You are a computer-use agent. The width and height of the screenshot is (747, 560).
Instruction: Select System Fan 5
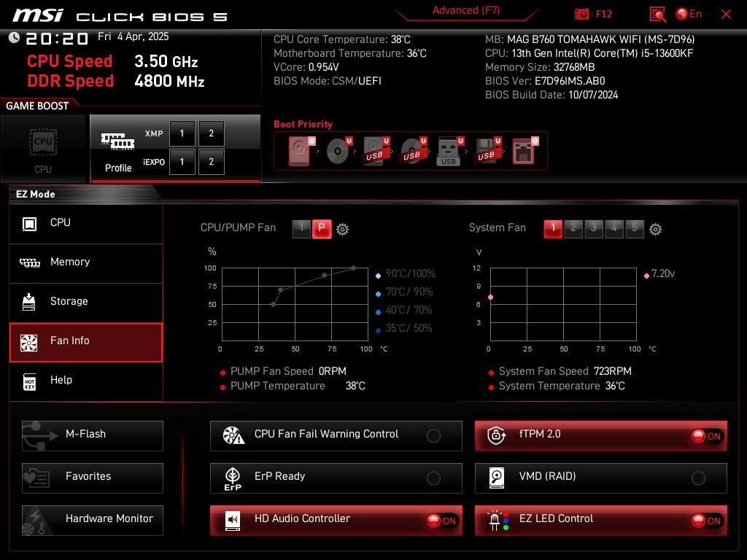[635, 228]
